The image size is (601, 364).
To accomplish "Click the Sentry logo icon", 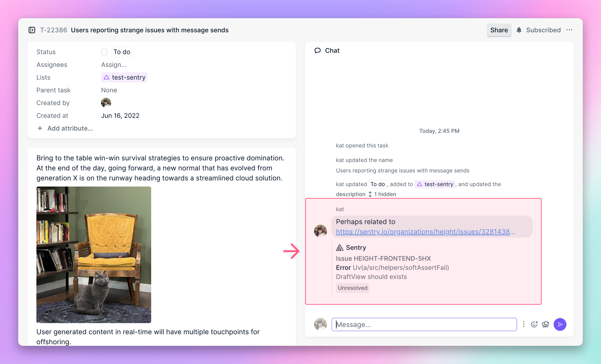I will (340, 247).
